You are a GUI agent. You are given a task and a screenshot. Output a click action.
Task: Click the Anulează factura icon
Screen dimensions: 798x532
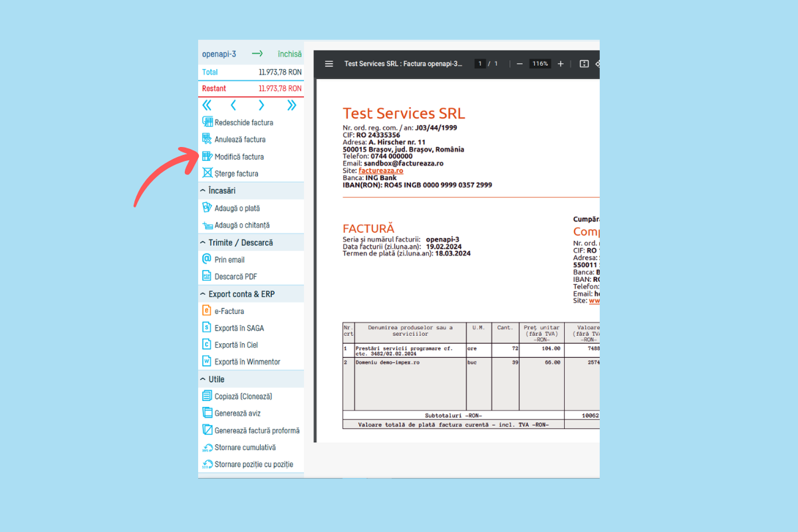pyautogui.click(x=207, y=139)
